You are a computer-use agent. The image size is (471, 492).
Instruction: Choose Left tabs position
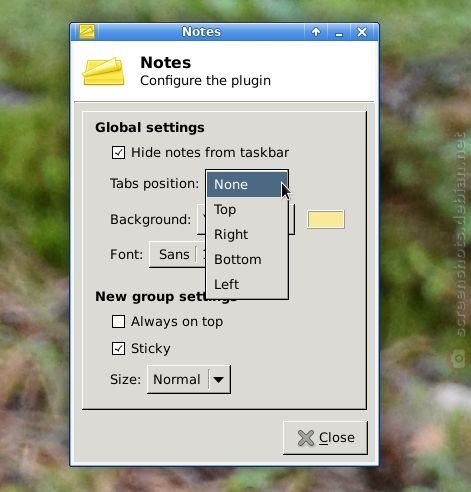[x=247, y=285]
